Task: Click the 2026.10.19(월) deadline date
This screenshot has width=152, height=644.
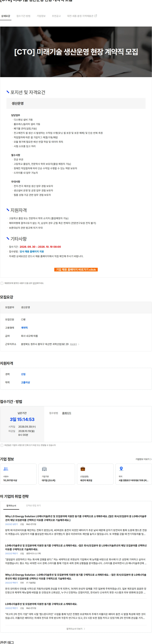Action: 26,431
